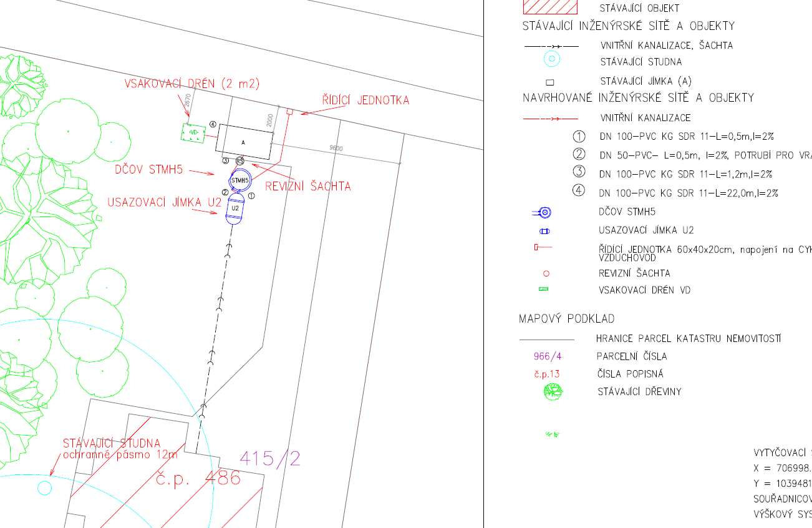Click the green VD drain rectangle in the drawing
Image resolution: width=812 pixels, height=528 pixels.
click(x=193, y=133)
